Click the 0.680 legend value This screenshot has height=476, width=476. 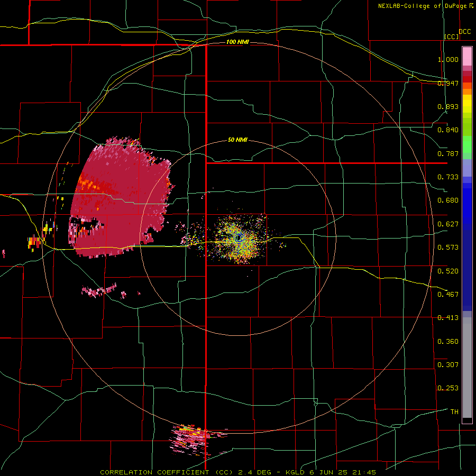pos(448,200)
